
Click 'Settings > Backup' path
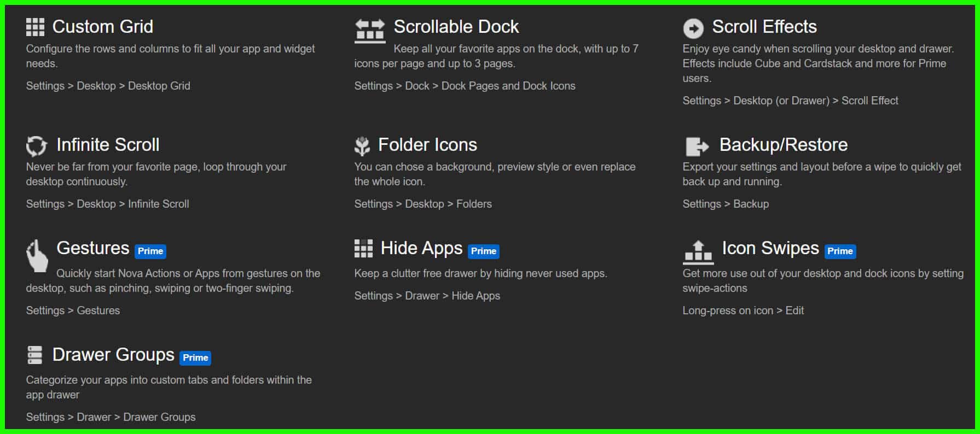pyautogui.click(x=726, y=204)
